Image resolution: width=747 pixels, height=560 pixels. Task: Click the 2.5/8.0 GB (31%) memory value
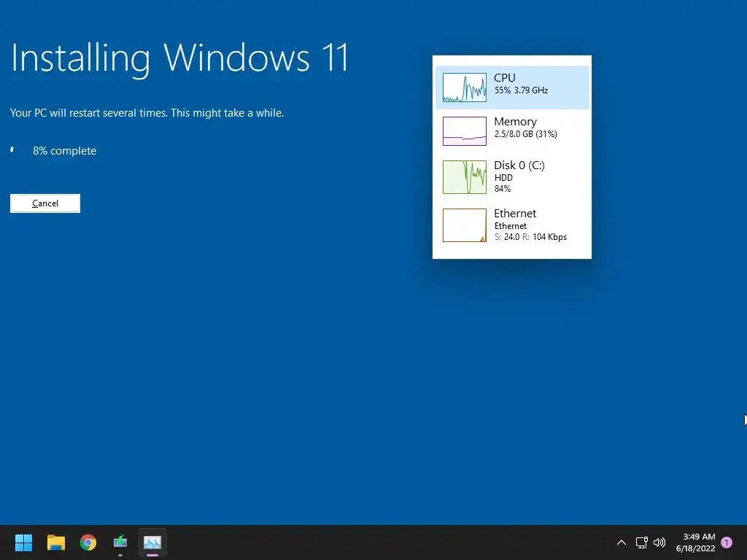525,134
